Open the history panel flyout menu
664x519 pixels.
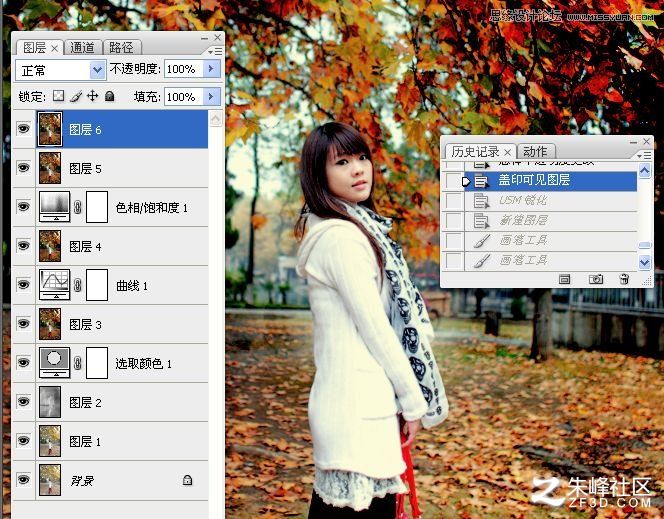coord(644,155)
